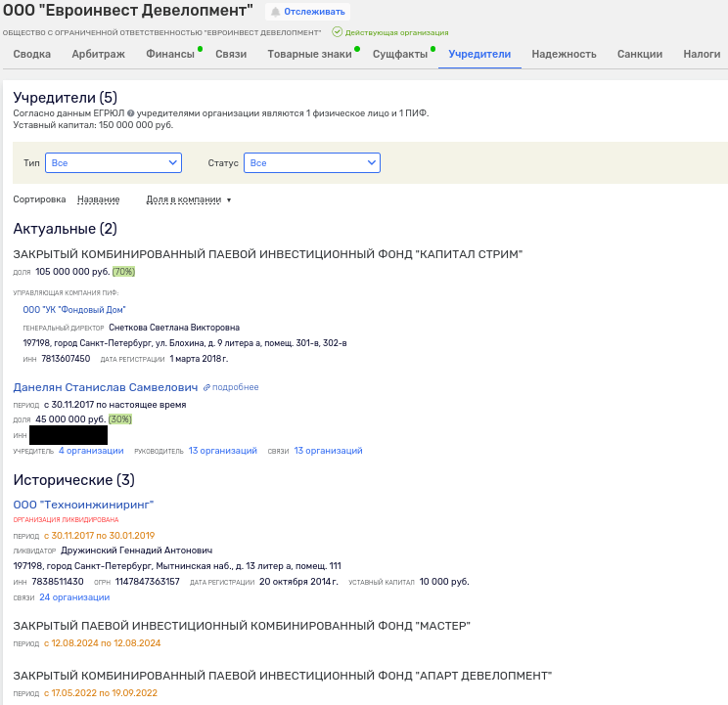The image size is (728, 705).
Task: Click the Действующая организация status text
Action: [397, 33]
